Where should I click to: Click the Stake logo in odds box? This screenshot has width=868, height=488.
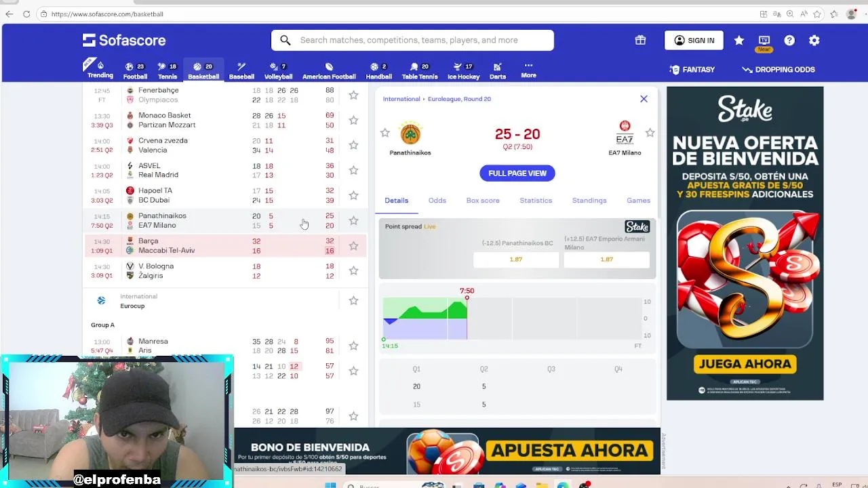click(x=637, y=227)
